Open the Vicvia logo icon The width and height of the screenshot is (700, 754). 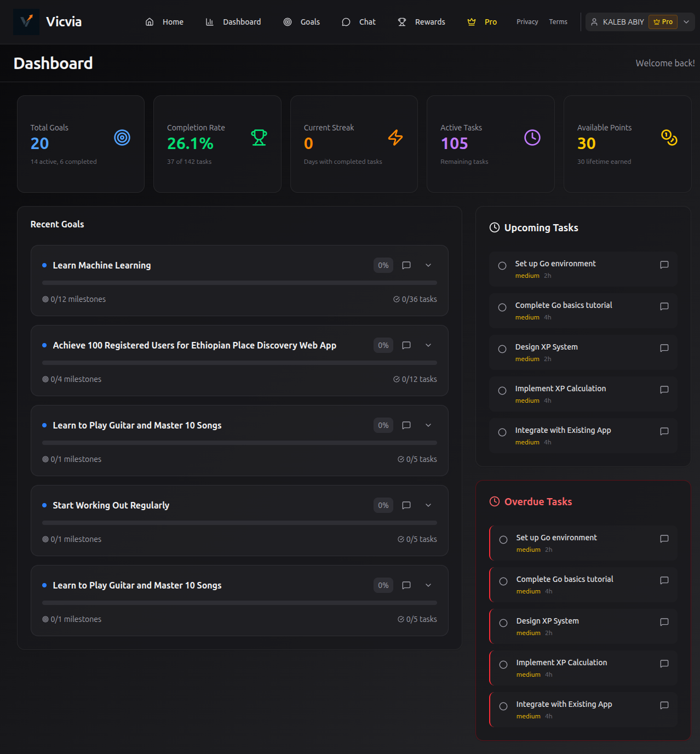pyautogui.click(x=26, y=22)
